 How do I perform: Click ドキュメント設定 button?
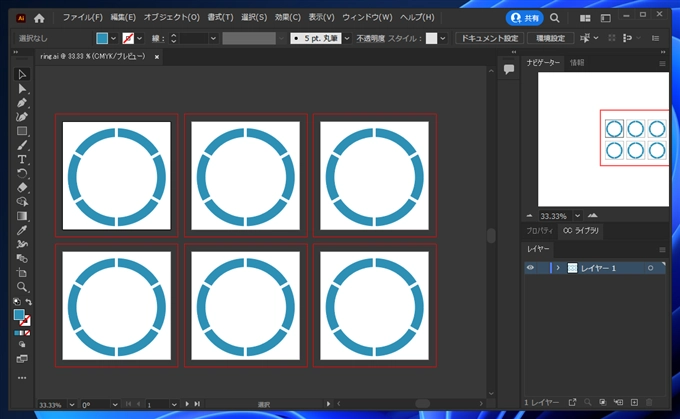(x=490, y=39)
